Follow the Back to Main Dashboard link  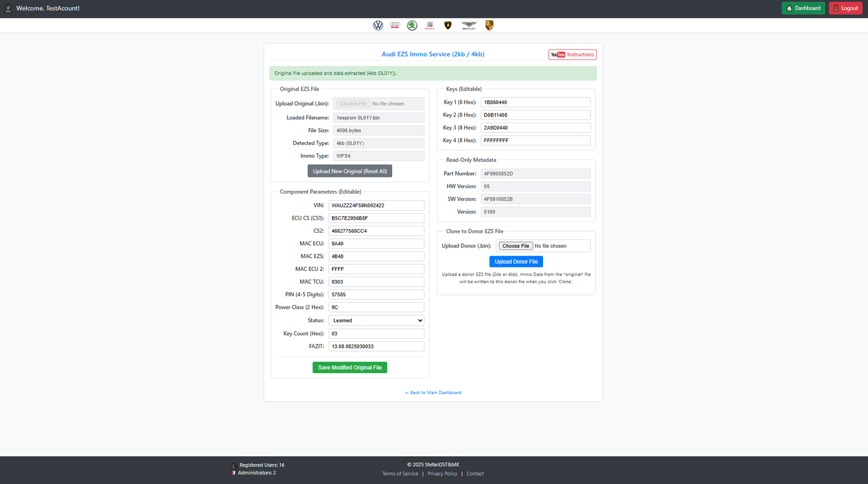(433, 393)
